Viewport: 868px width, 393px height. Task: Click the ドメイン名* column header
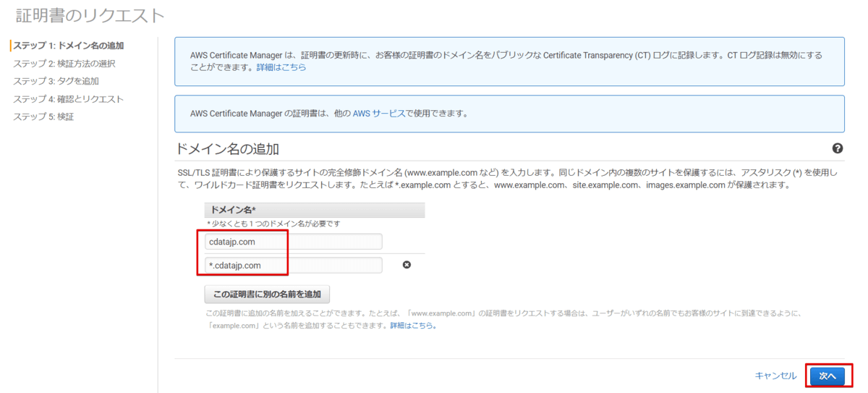point(315,210)
